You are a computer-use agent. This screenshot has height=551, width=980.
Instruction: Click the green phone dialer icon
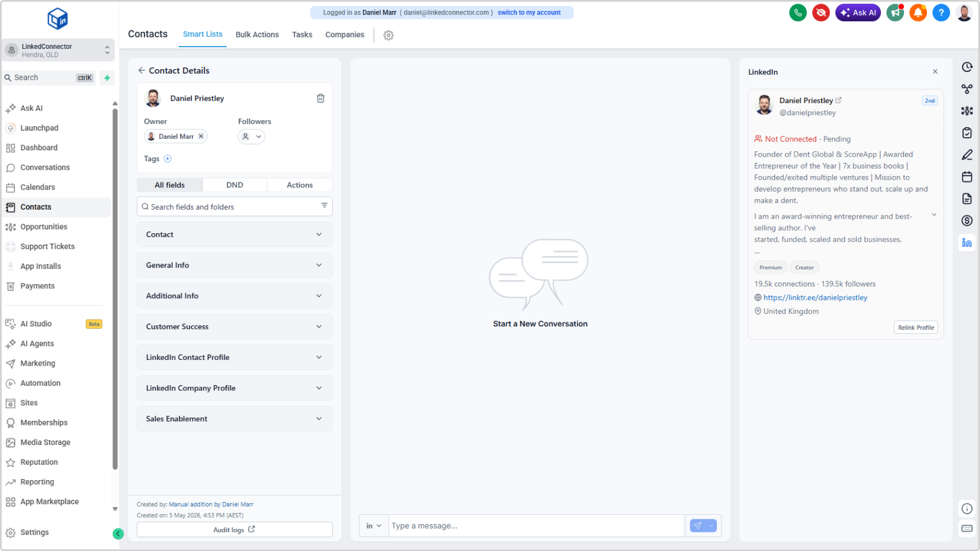click(x=797, y=13)
